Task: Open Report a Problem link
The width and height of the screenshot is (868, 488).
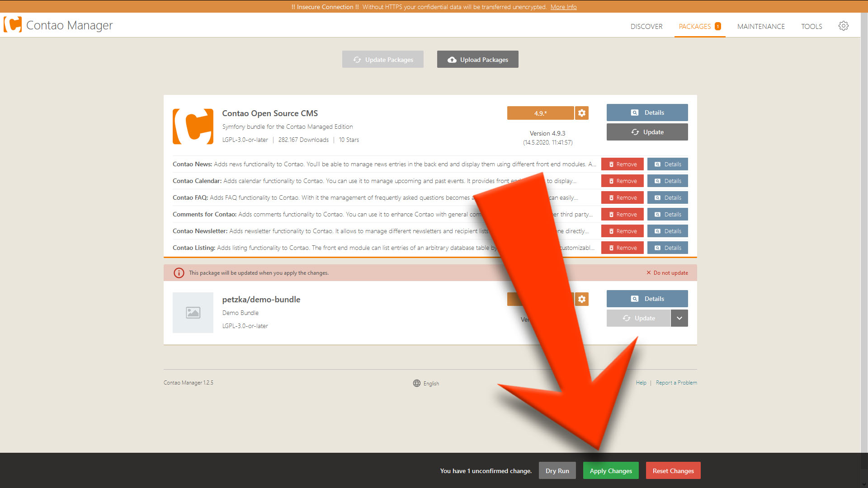Action: coord(676,383)
